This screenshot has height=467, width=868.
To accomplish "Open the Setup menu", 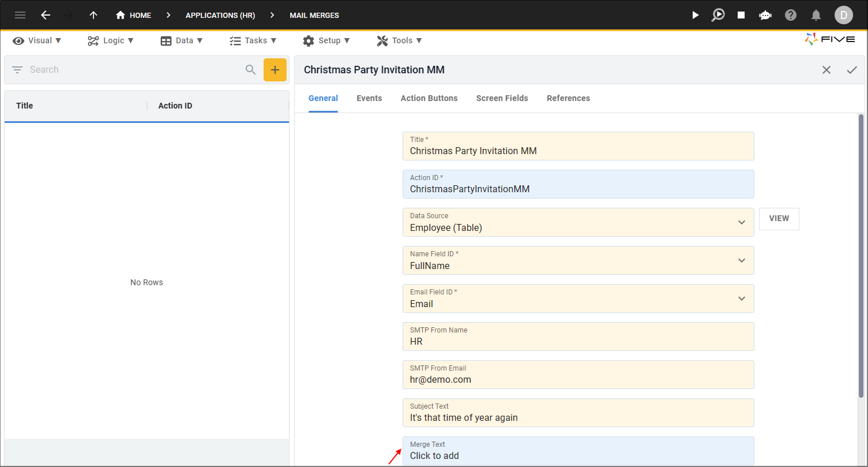I will (x=326, y=40).
